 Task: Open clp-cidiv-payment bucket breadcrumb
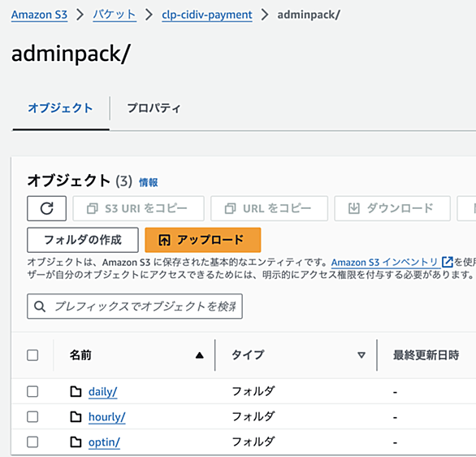[x=207, y=15]
